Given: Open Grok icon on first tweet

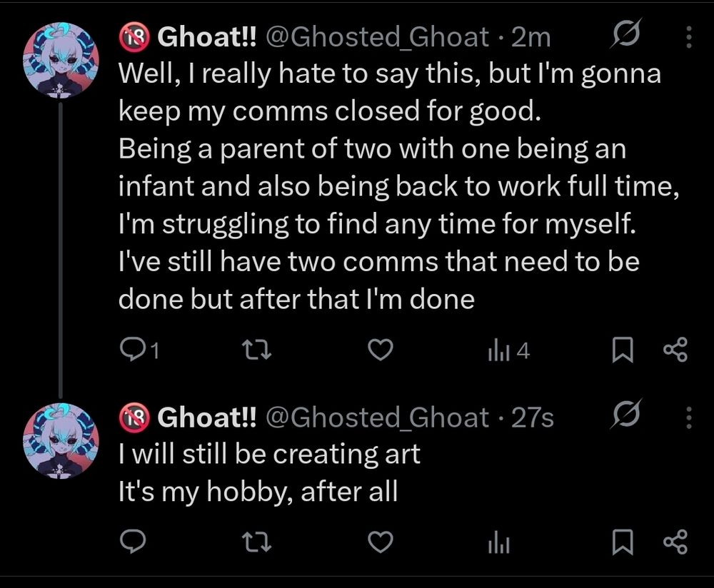Looking at the screenshot, I should click(625, 34).
